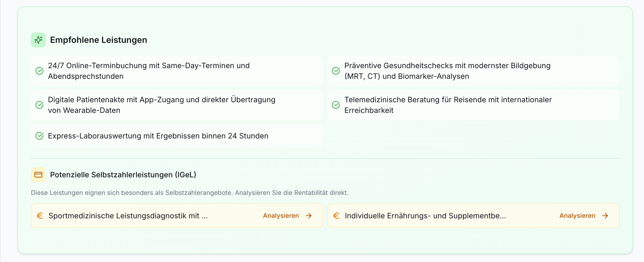Click the Digitale Patientenakte mit App-Zugang text
644x262 pixels.
pyautogui.click(x=162, y=105)
